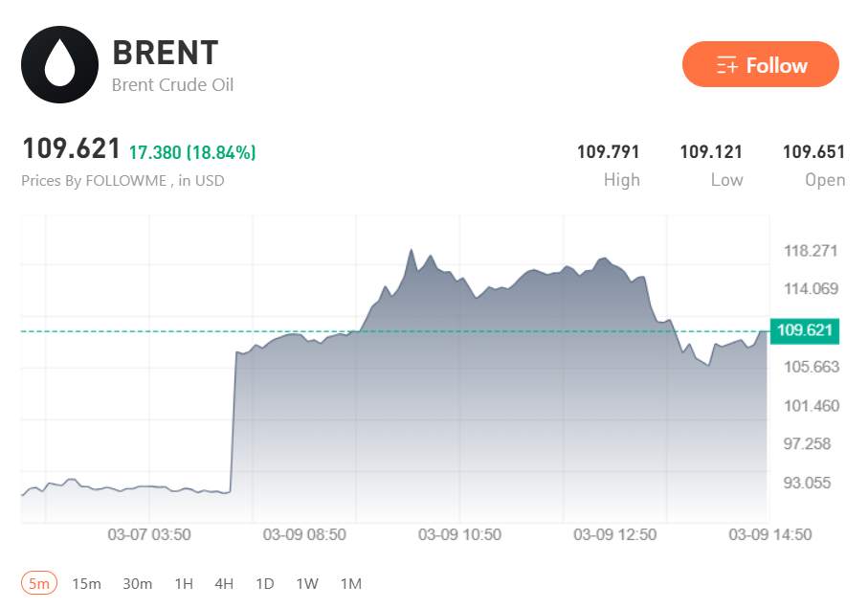The width and height of the screenshot is (868, 609).
Task: Open the 1H chart view
Action: click(x=184, y=583)
